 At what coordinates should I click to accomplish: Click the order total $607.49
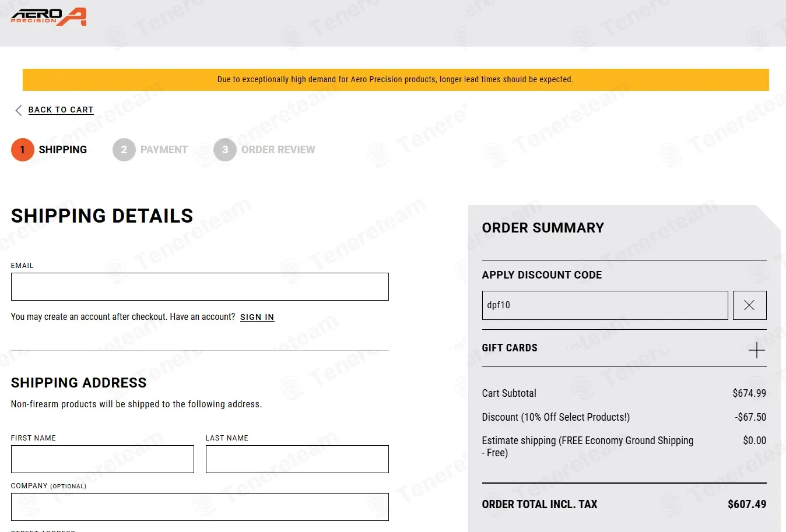747,504
